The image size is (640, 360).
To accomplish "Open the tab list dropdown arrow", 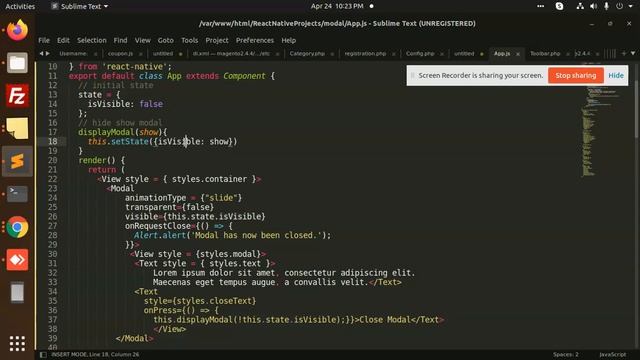I will click(633, 53).
